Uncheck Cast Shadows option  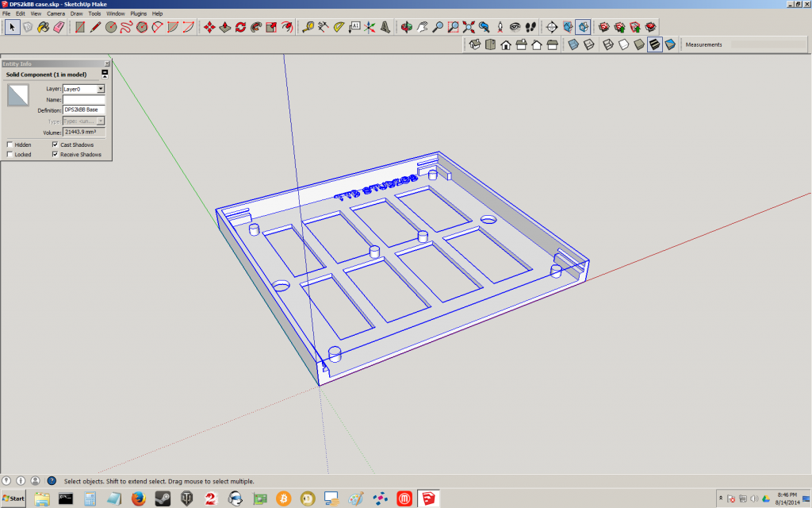55,144
